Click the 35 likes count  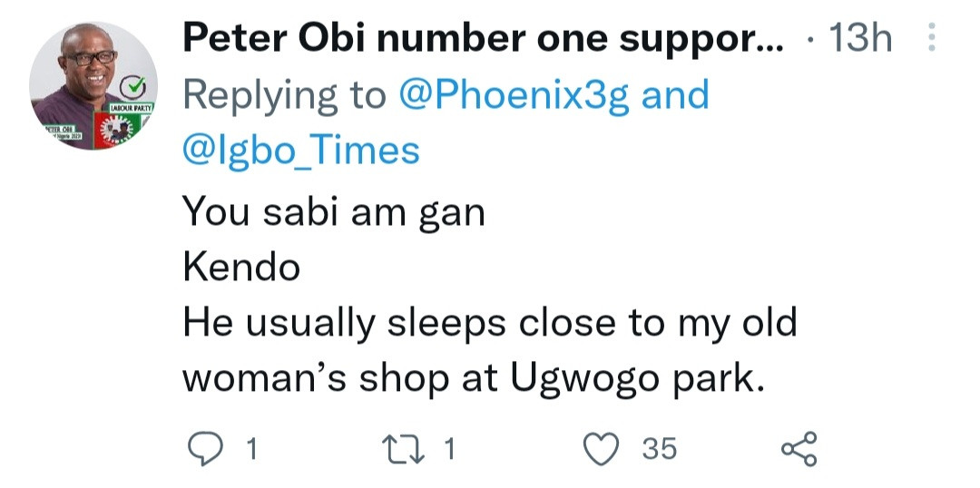(x=658, y=448)
